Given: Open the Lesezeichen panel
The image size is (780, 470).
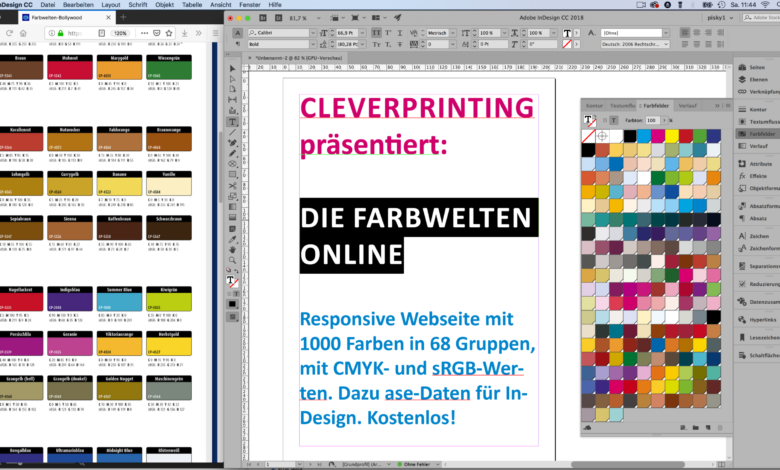Looking at the screenshot, I should tap(758, 338).
